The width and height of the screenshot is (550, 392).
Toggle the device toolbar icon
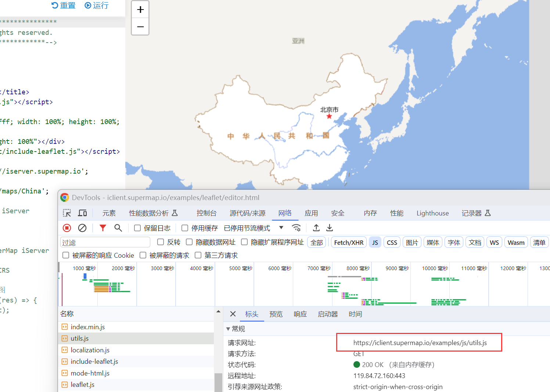pos(82,213)
